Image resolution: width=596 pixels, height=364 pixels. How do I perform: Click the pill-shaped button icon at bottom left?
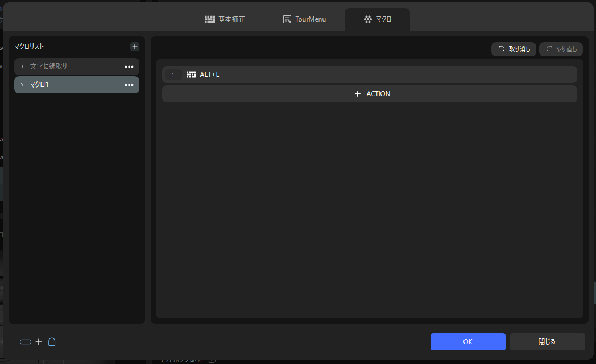26,342
